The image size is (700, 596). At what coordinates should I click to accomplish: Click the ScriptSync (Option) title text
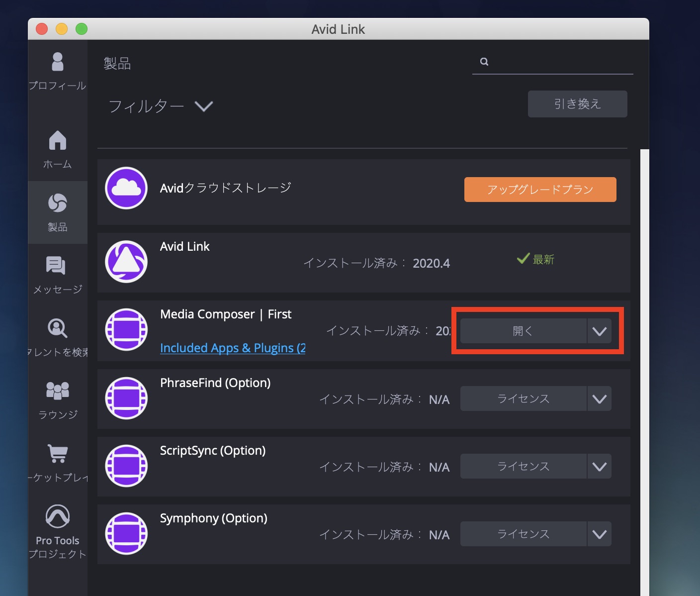pyautogui.click(x=213, y=451)
